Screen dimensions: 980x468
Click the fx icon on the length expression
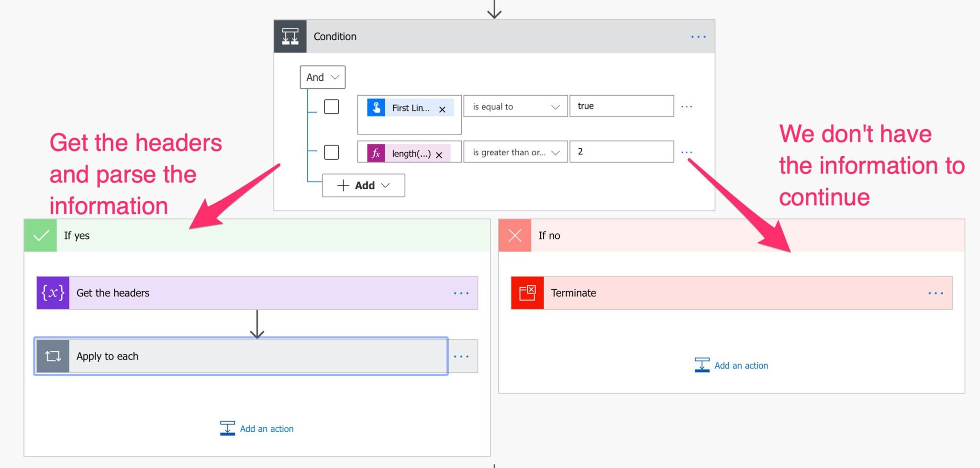coord(376,153)
